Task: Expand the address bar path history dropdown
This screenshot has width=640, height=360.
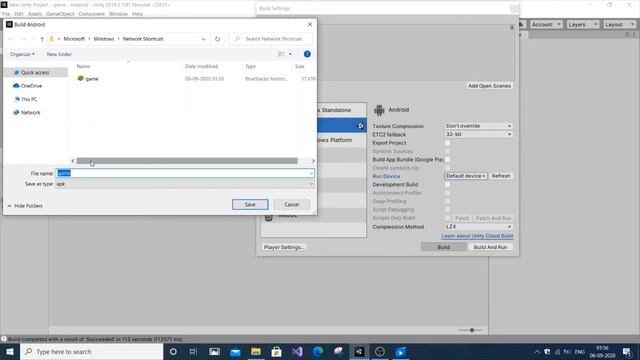Action: (x=203, y=39)
